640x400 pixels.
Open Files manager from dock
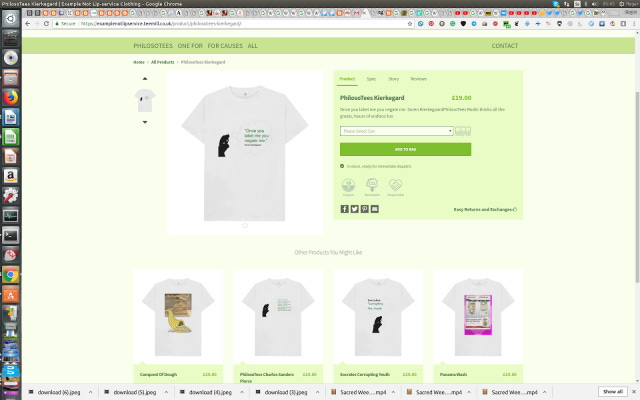pos(11,78)
